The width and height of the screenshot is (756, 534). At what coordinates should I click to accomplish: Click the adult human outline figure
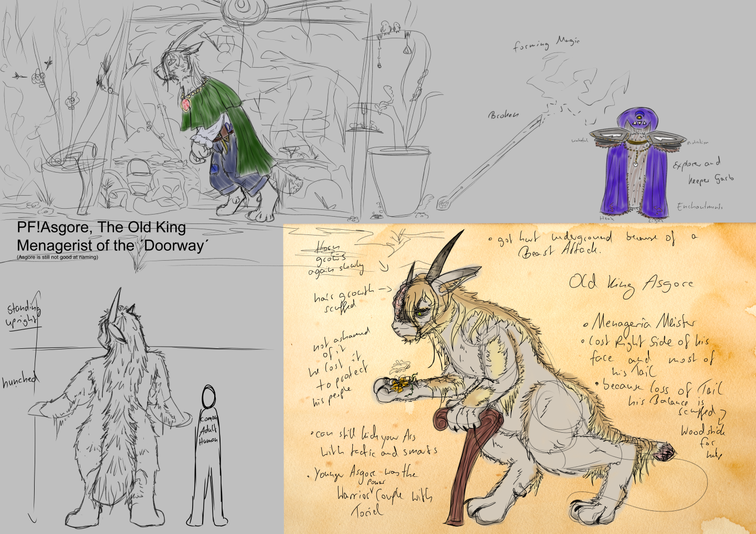click(208, 456)
